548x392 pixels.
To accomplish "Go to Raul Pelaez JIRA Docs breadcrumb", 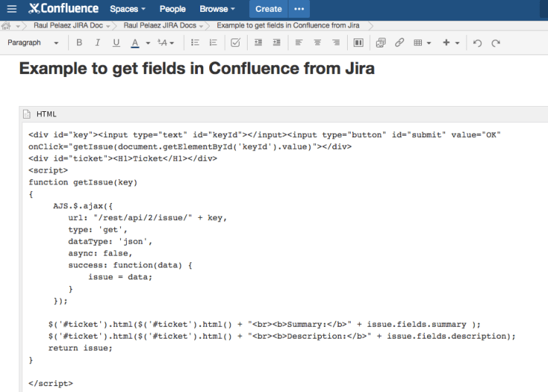I will coord(160,25).
